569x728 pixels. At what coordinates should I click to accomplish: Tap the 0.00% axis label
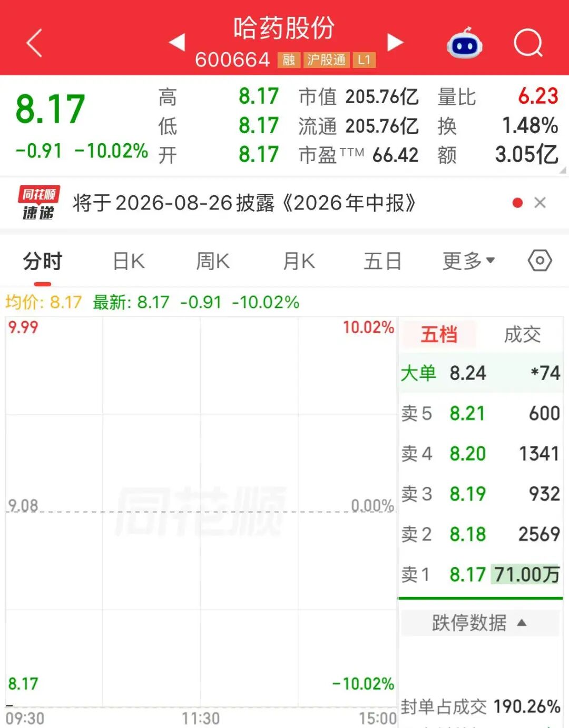click(372, 505)
